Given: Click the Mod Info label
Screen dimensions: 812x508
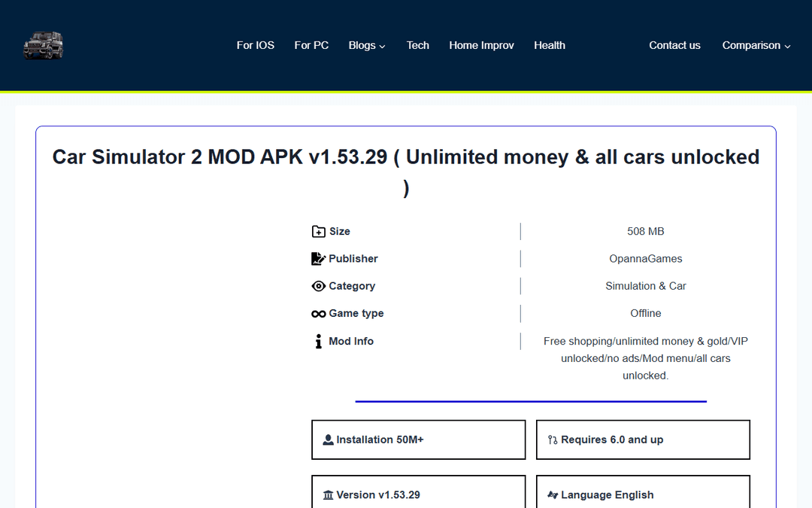Looking at the screenshot, I should 351,341.
